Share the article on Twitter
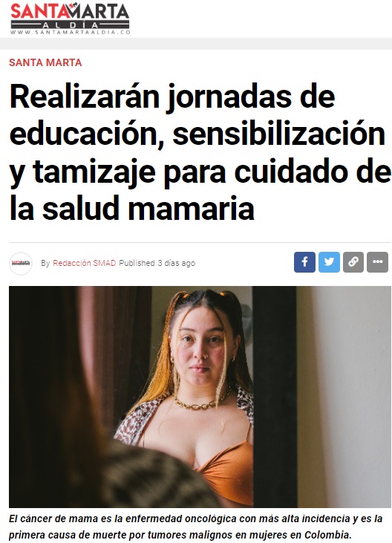The width and height of the screenshot is (392, 543). point(329,261)
